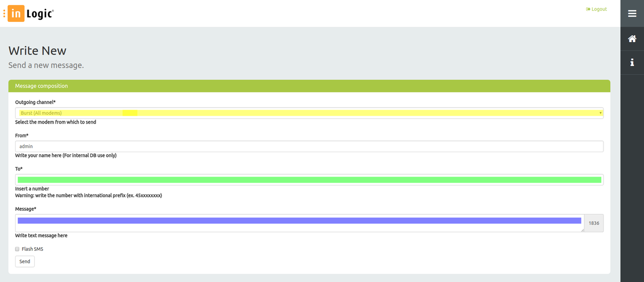Open the hamburger menu icon
Image resolution: width=644 pixels, height=282 pixels.
point(632,14)
